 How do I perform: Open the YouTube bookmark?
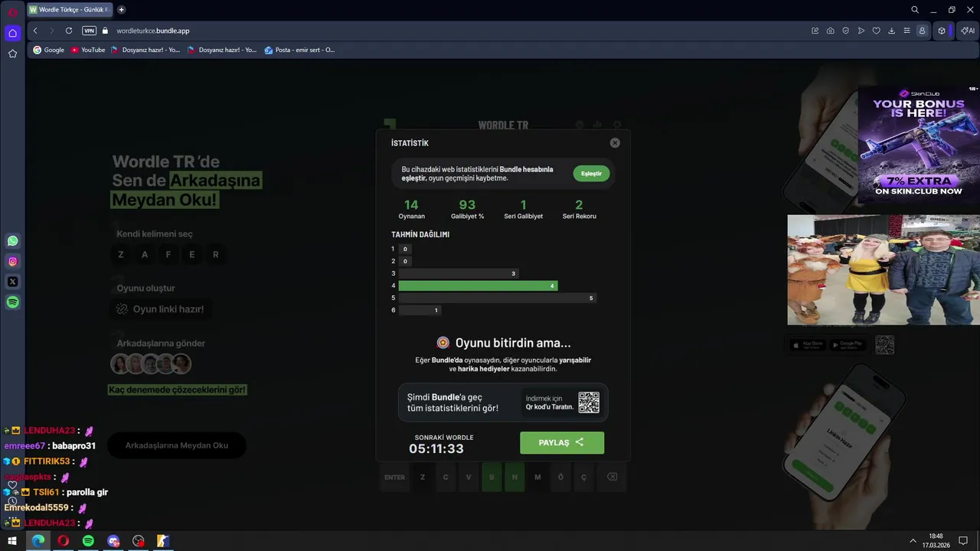point(87,50)
